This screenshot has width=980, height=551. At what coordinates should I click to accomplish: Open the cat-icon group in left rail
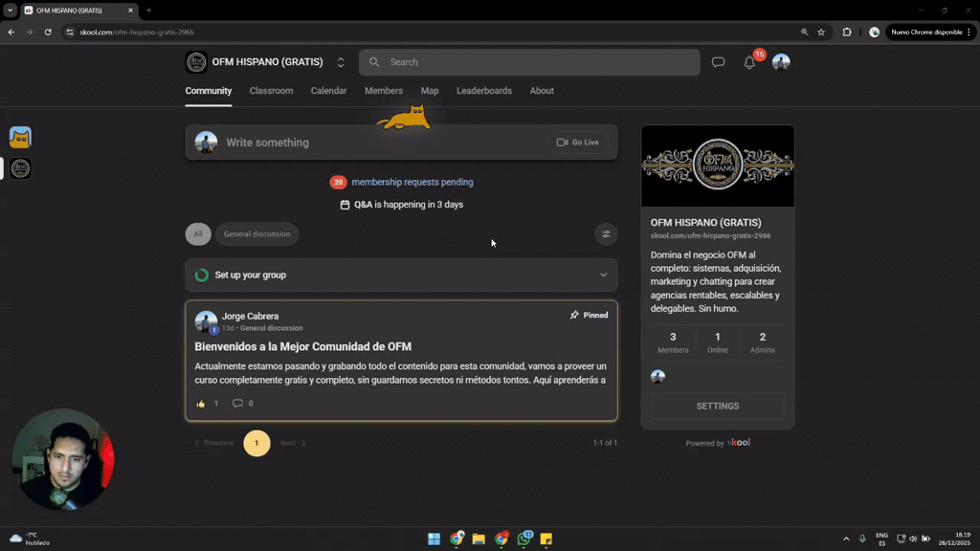pyautogui.click(x=20, y=138)
